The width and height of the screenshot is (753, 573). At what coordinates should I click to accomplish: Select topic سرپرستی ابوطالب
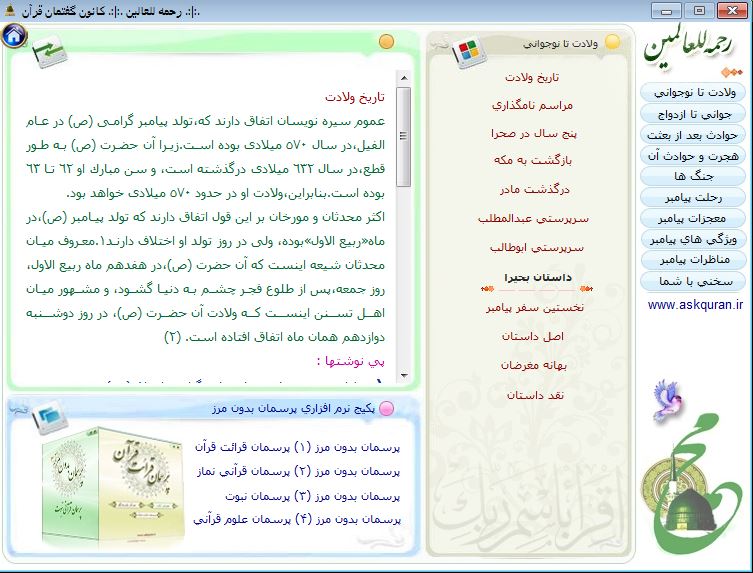pos(537,248)
